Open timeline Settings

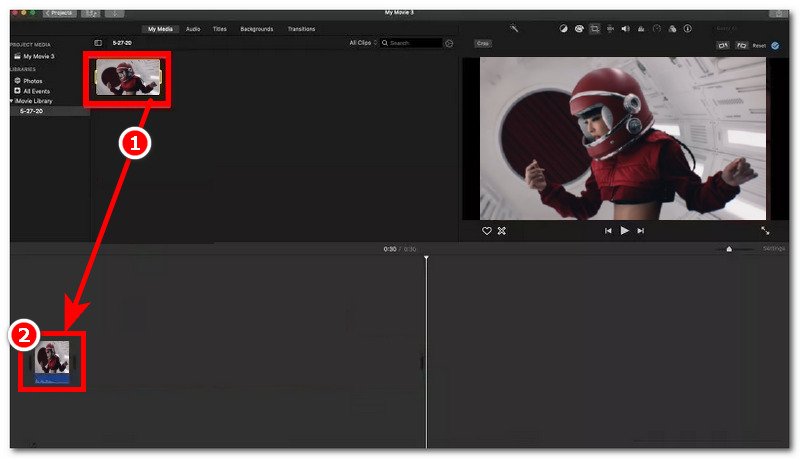click(773, 249)
